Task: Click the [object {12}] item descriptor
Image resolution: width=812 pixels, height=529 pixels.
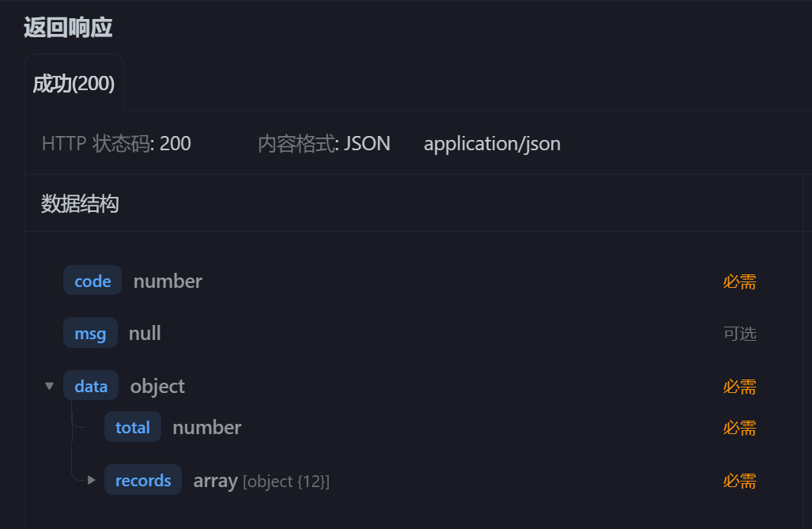Action: (286, 482)
